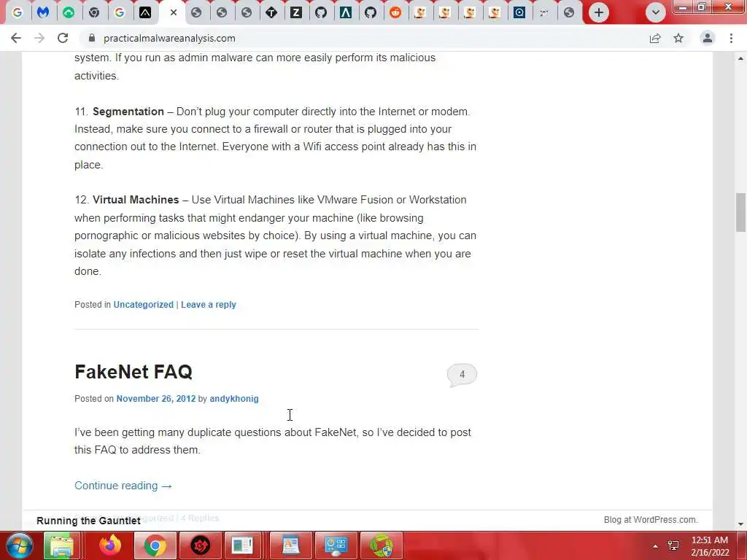
Task: Open the FakeNet FAQ post title
Action: click(x=133, y=372)
